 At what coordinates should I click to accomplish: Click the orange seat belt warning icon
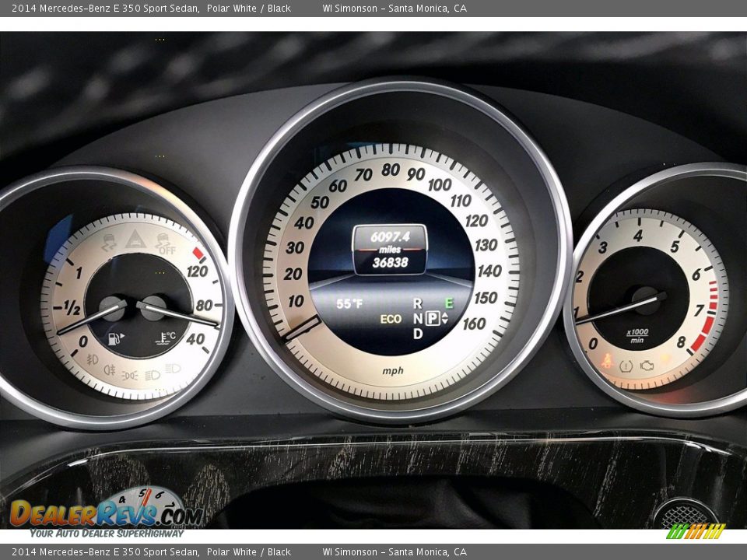[606, 360]
